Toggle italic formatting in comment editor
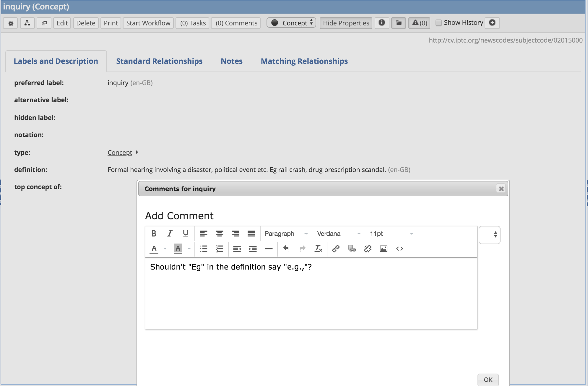Screen dimensions: 588x386 click(170, 233)
